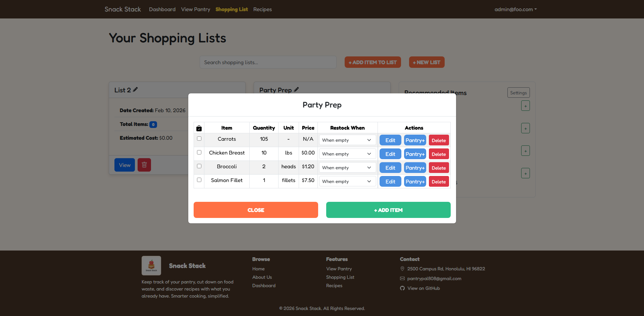Viewport: 644px width, 316px height.
Task: Click the shopping bag icon in the table header
Action: pyautogui.click(x=199, y=128)
